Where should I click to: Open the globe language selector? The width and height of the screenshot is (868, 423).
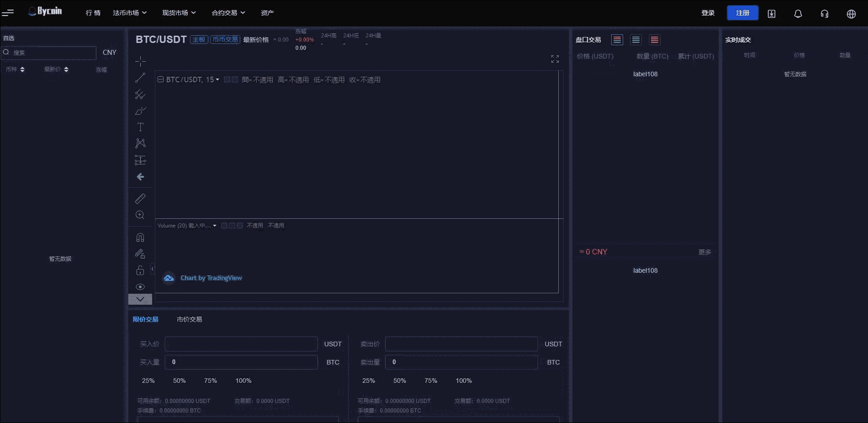pyautogui.click(x=851, y=14)
